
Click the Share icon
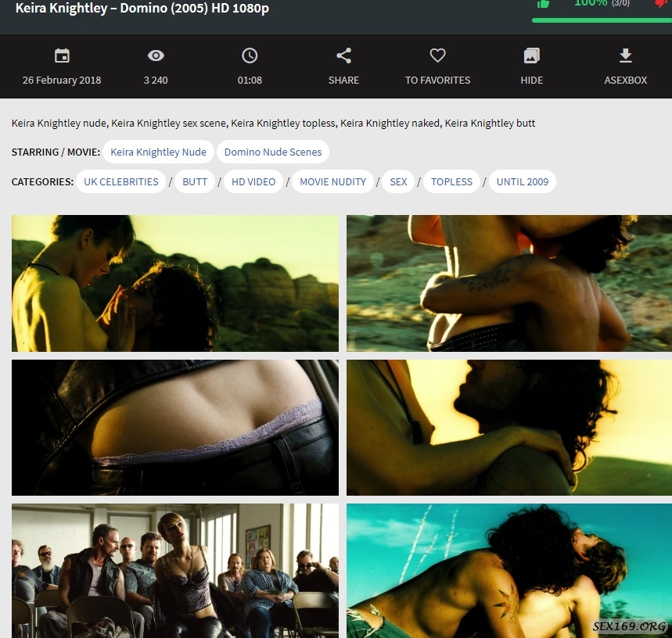(343, 56)
